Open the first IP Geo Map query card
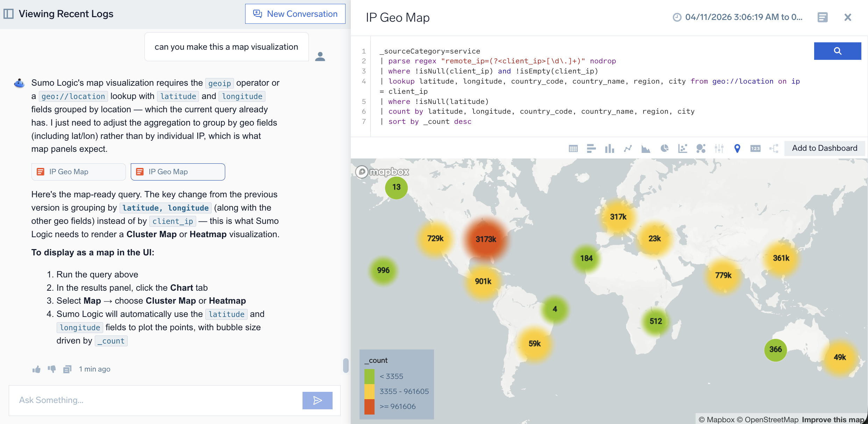Image resolution: width=868 pixels, height=424 pixels. click(x=78, y=172)
